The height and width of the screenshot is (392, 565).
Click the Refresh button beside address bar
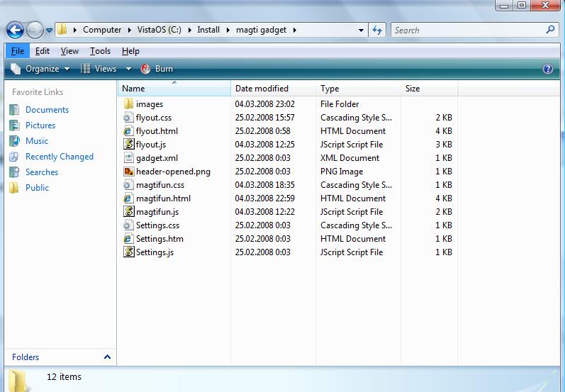377,30
